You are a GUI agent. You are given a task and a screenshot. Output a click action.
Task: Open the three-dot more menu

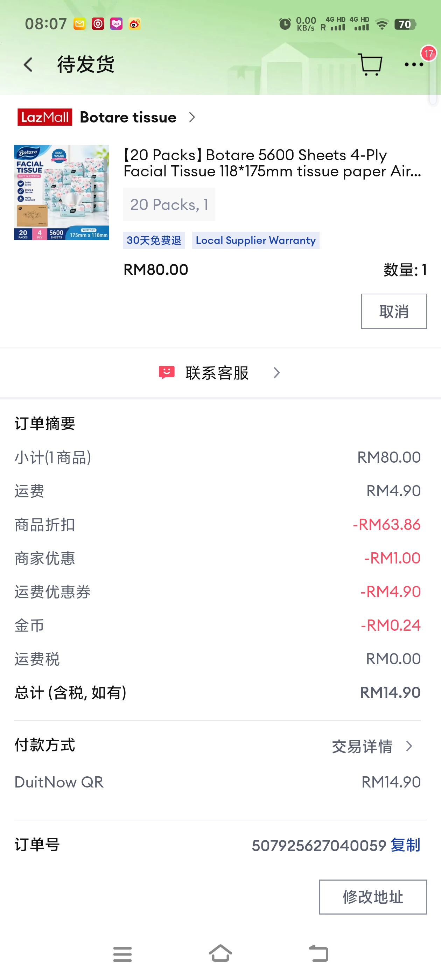tap(414, 65)
